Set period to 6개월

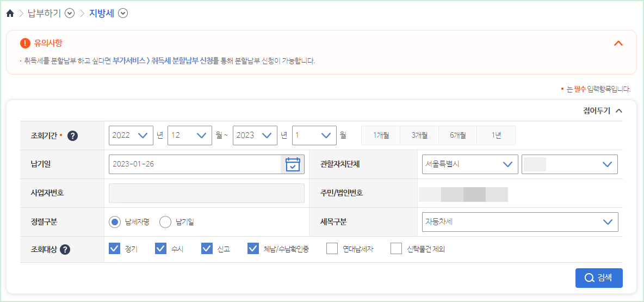point(457,135)
